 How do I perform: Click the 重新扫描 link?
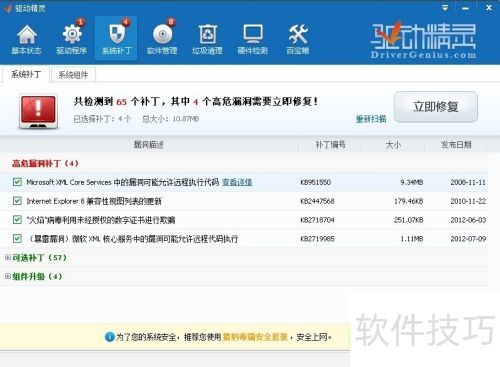pos(371,119)
